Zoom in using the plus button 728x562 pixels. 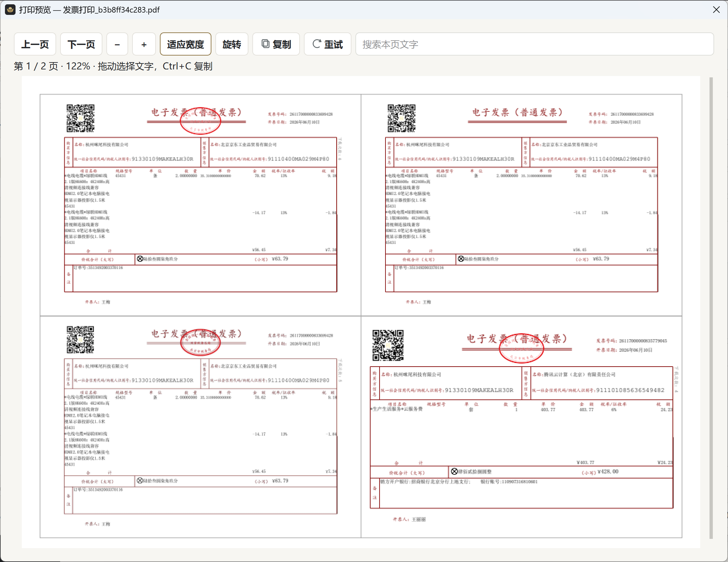144,44
